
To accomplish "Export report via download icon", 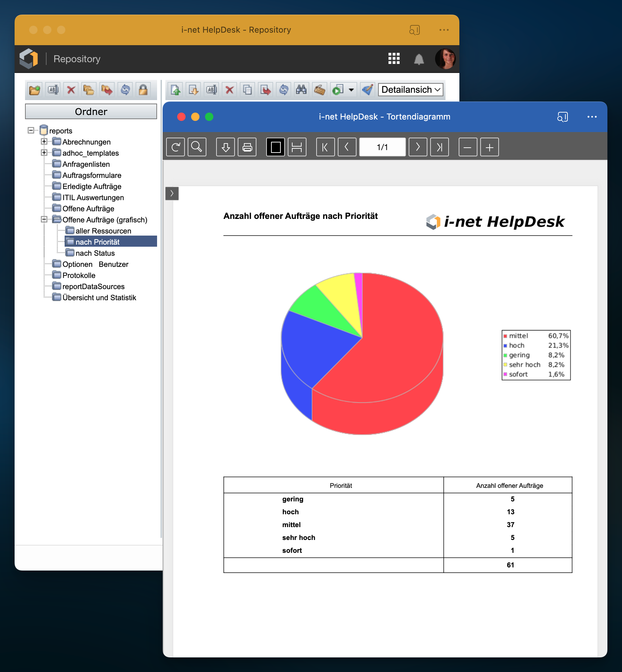I will [x=226, y=147].
